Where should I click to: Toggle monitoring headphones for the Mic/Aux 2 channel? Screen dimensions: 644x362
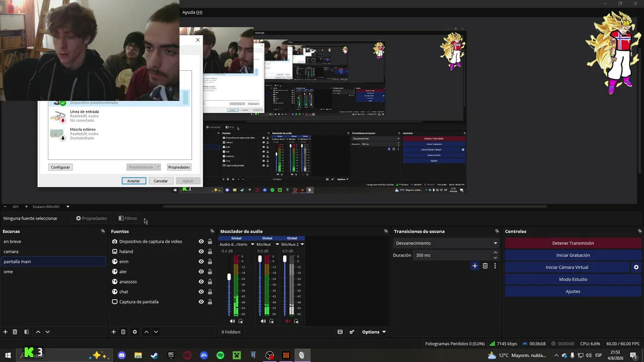(x=296, y=321)
